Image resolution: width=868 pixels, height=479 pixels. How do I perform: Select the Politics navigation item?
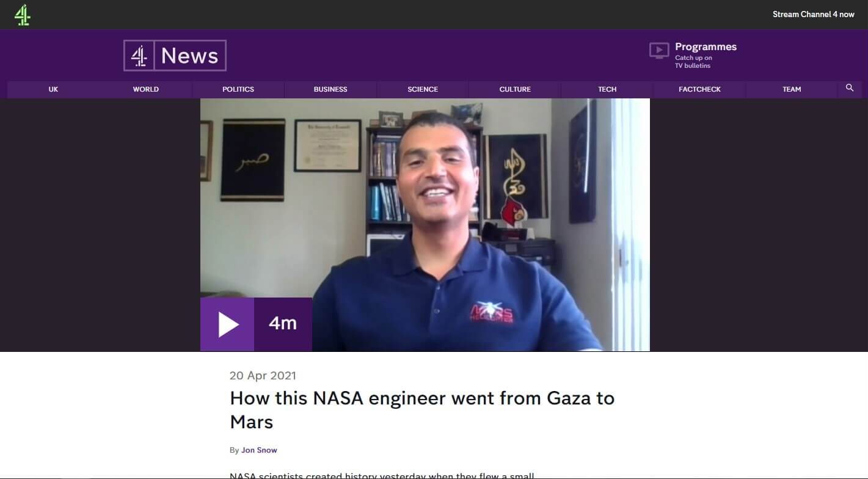pyautogui.click(x=238, y=89)
